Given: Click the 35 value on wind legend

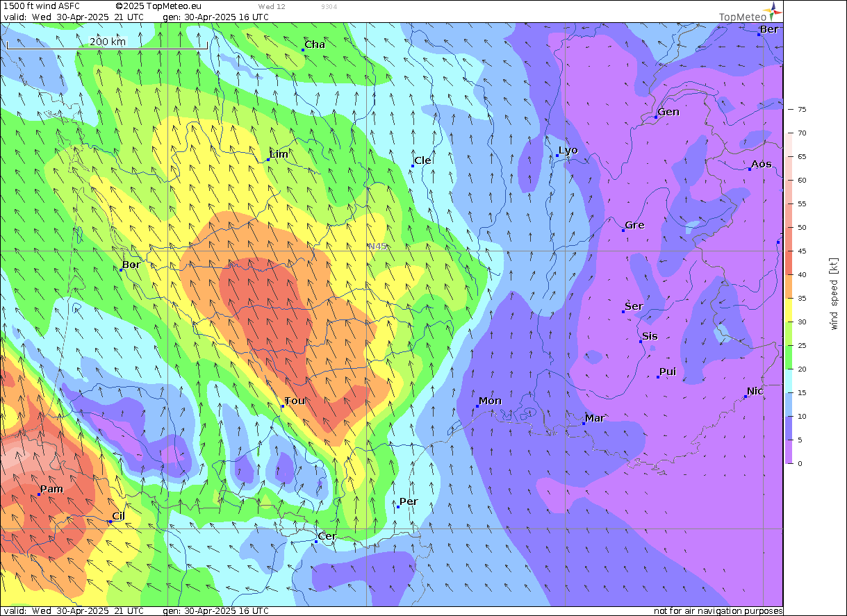Looking at the screenshot, I should pyautogui.click(x=802, y=299).
